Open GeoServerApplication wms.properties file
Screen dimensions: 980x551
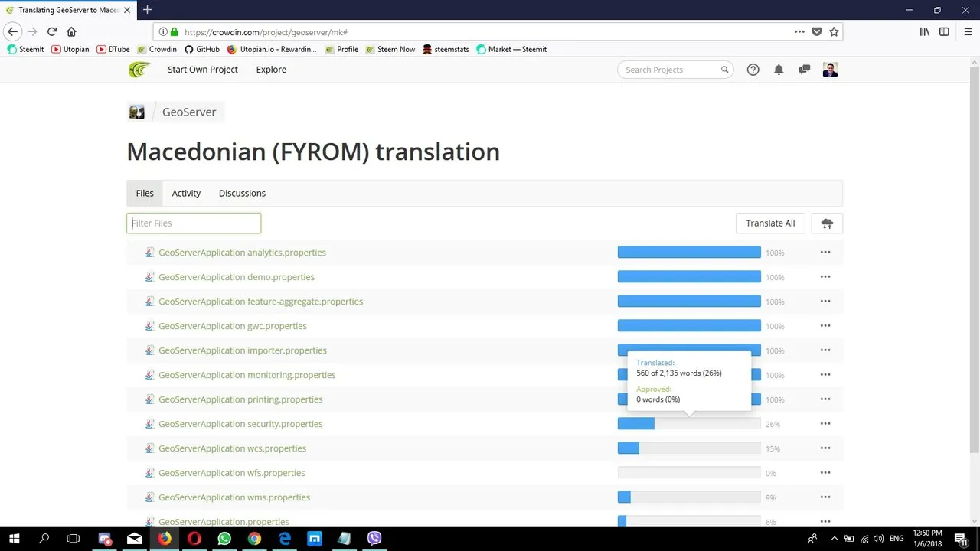pos(234,497)
